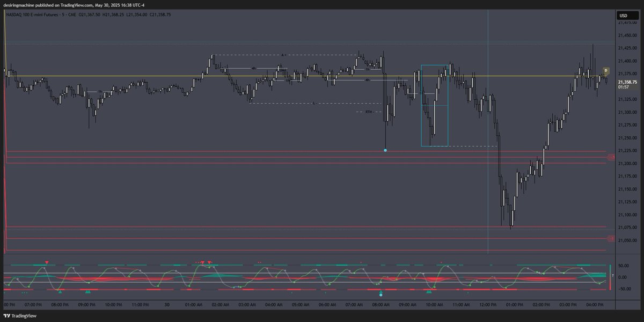Select the cyan dot marker at 08:00 AM low
This screenshot has width=644, height=322.
[x=385, y=150]
